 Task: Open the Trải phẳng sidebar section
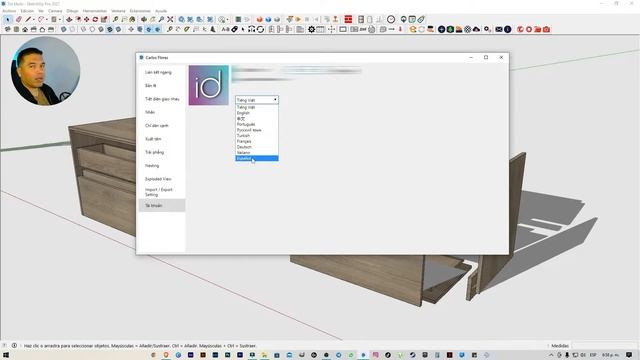[162, 152]
